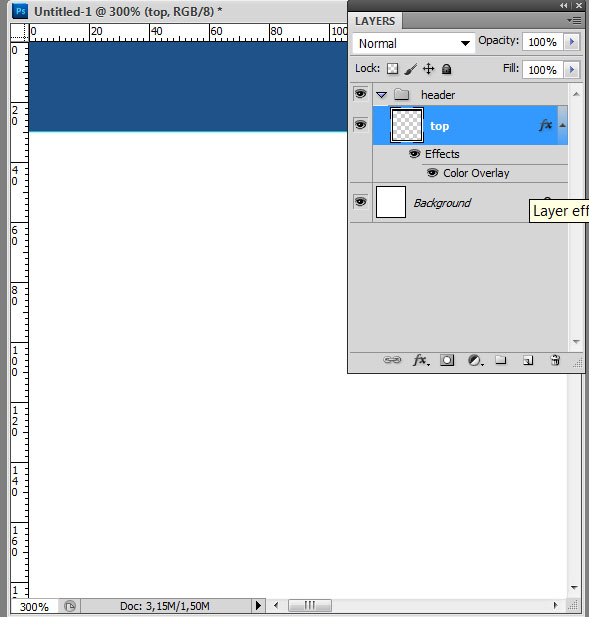Open the Opacity slider arrow
The width and height of the screenshot is (589, 617).
[x=572, y=42]
